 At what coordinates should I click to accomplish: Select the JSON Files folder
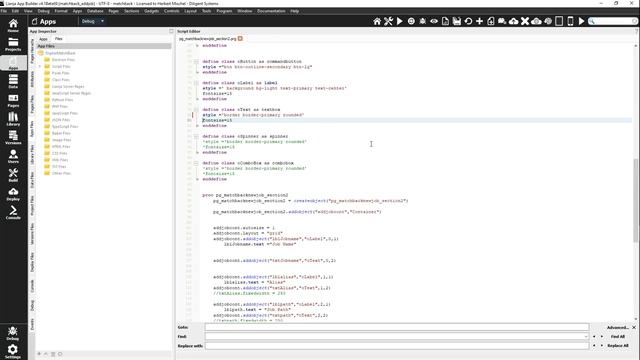coord(61,120)
